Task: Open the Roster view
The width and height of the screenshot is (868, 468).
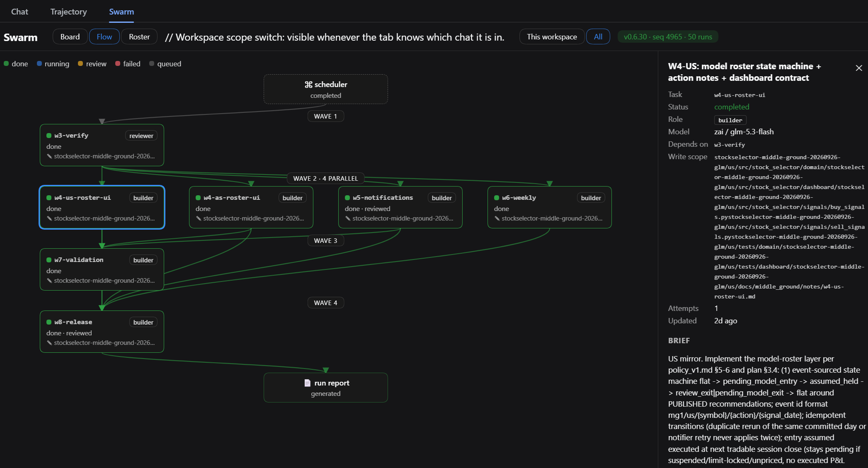Action: (x=139, y=36)
